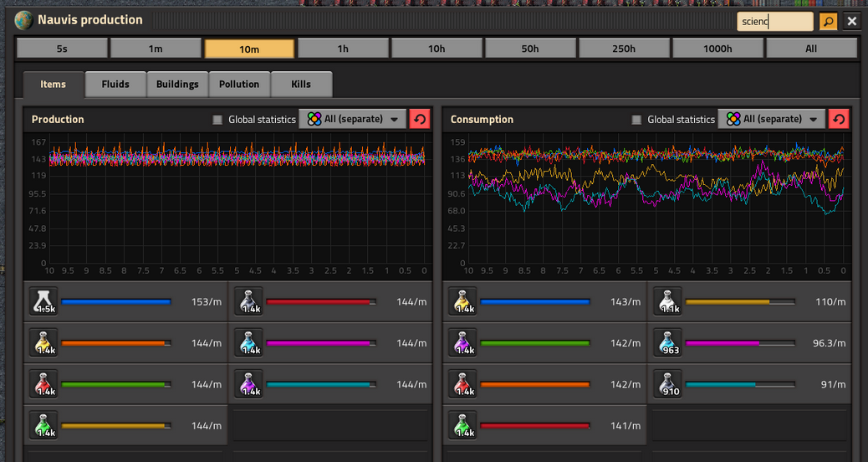Click the blue 153/m production bar
This screenshot has height=462, width=868.
pos(115,302)
